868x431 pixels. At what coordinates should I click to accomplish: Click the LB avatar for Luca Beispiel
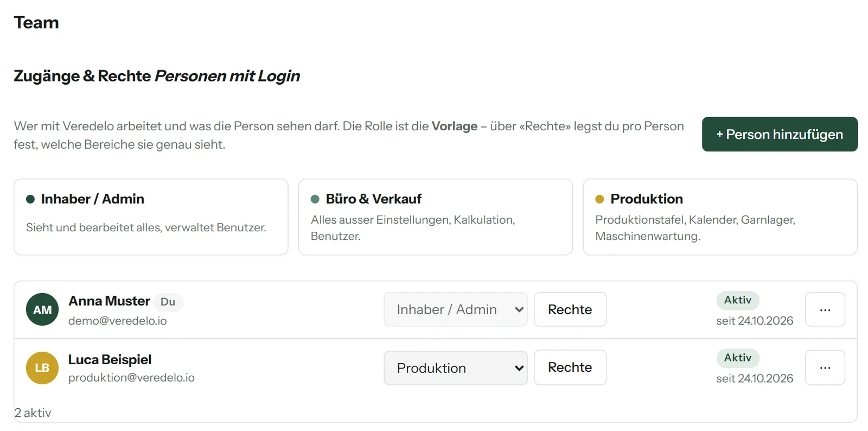click(42, 367)
